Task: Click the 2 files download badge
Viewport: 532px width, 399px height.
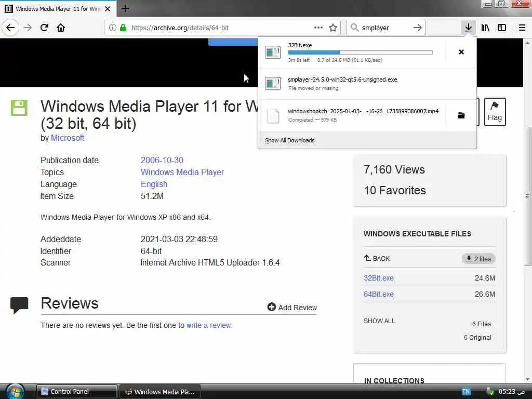Action: [478, 259]
